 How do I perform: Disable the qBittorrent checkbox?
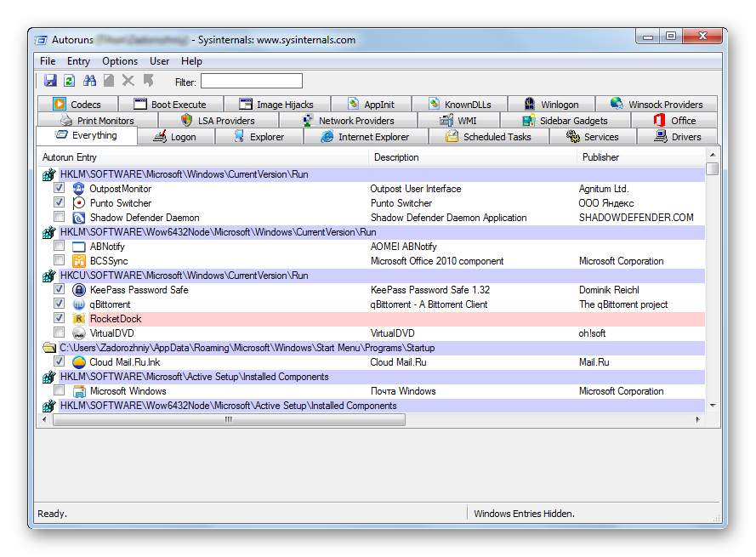59,304
